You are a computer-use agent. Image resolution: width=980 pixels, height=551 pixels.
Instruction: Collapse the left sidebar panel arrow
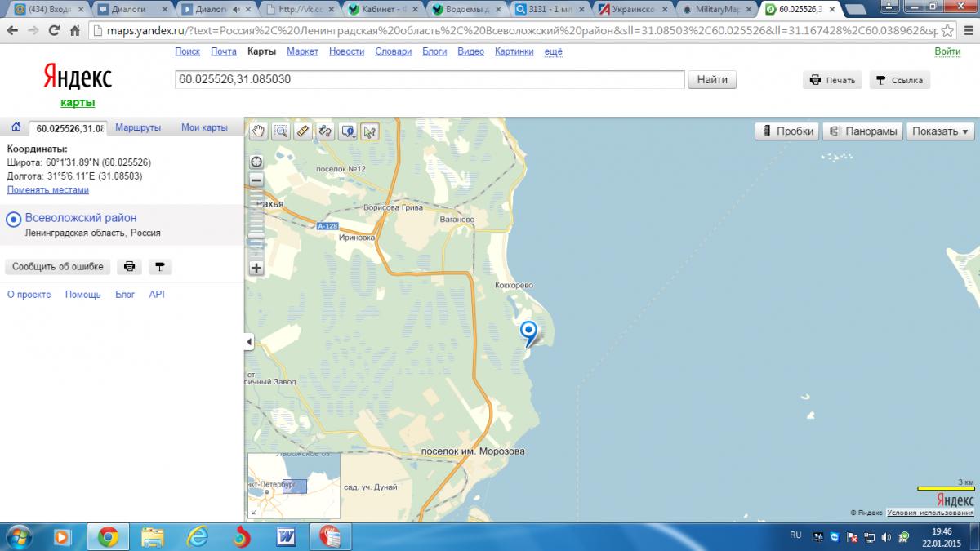click(x=249, y=343)
